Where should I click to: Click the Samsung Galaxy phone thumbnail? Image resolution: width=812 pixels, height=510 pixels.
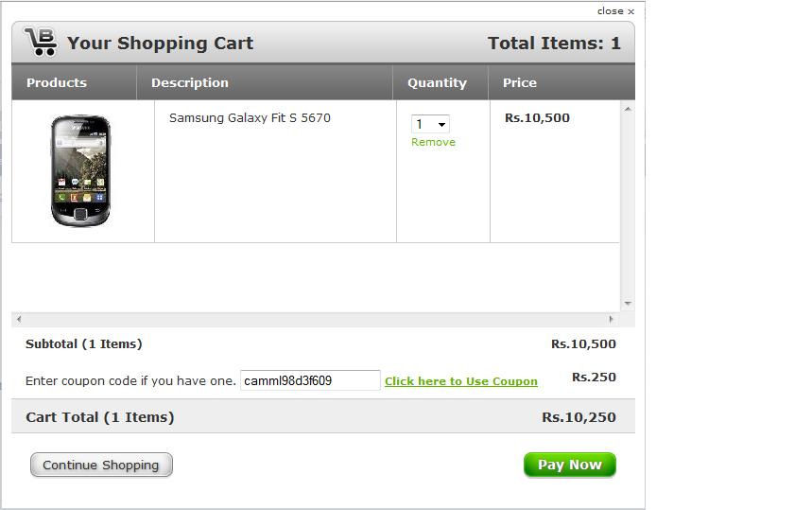pos(80,170)
